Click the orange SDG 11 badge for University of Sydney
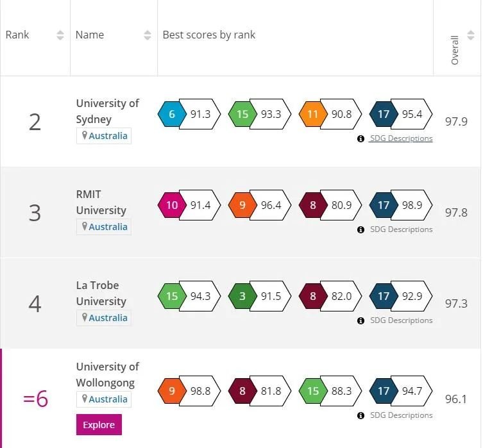The image size is (483, 448). (x=313, y=114)
